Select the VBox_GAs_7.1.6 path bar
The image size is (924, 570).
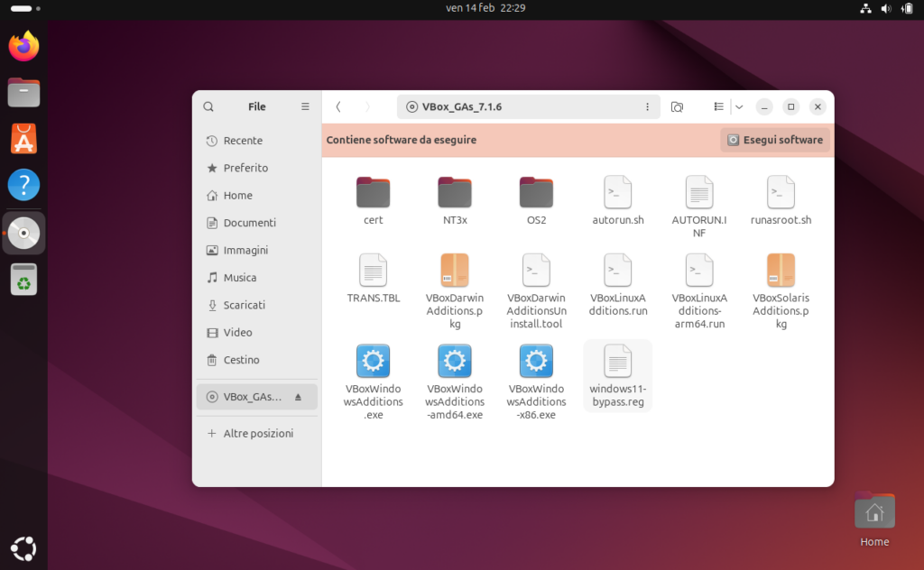[528, 106]
